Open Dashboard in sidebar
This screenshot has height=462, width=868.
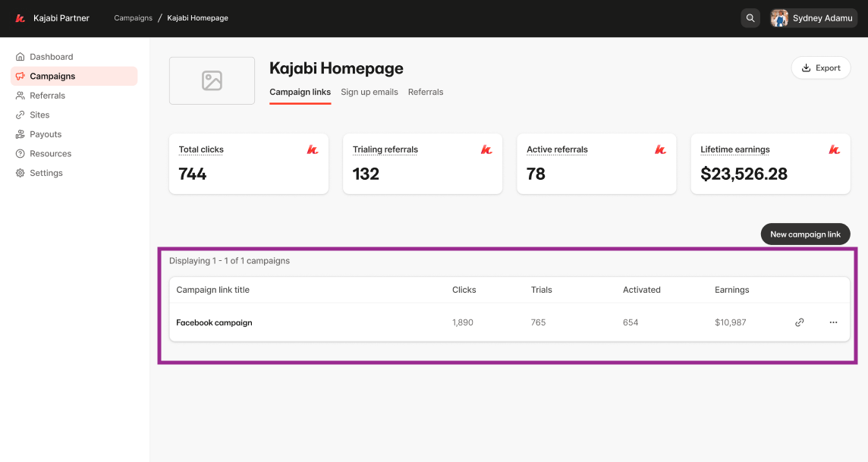[74, 56]
